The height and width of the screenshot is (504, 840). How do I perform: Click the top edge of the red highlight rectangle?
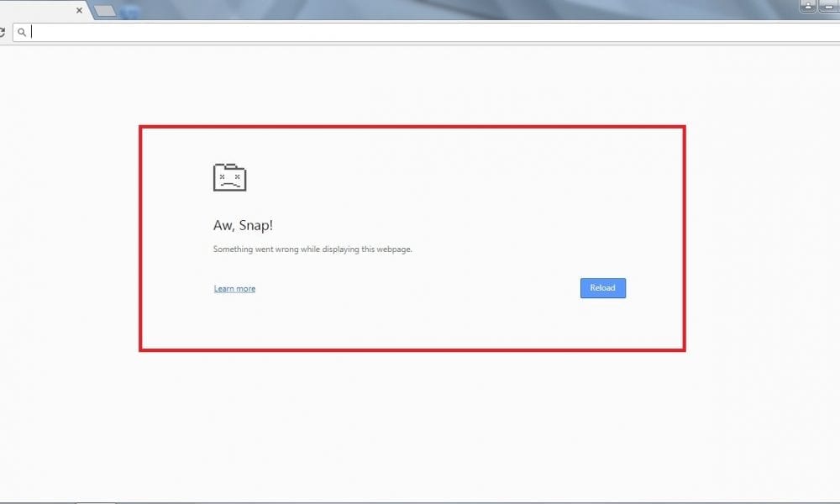point(412,127)
